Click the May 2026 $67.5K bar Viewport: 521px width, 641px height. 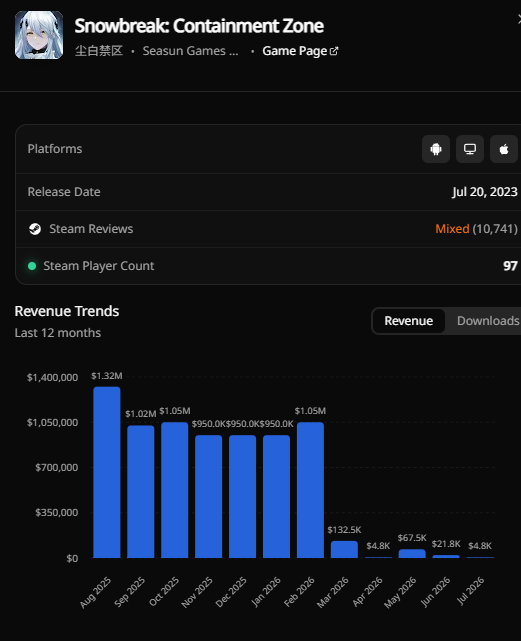tap(412, 554)
